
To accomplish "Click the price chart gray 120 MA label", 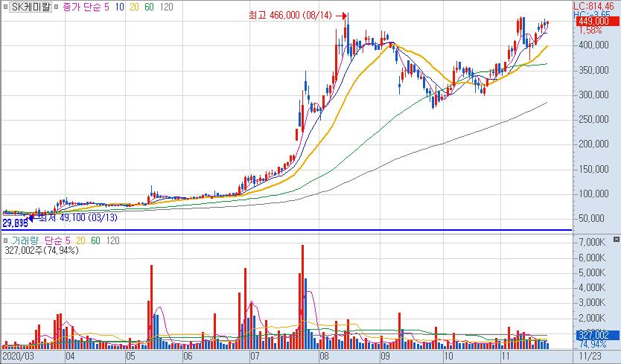I will tap(166, 7).
